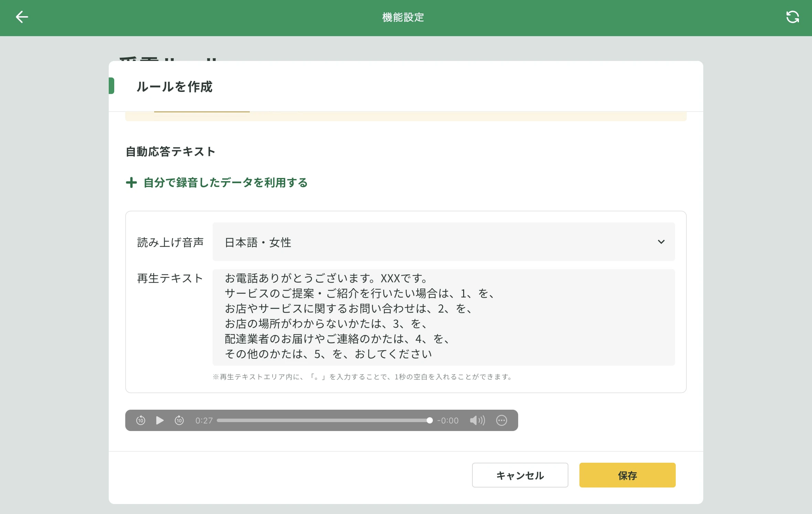Grab the audio seek slider knob
Image resolution: width=812 pixels, height=514 pixels.
429,420
